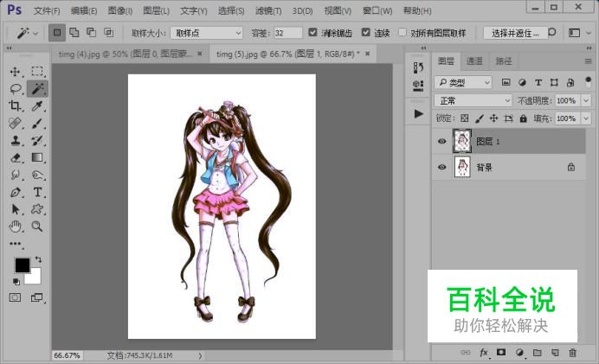Toggle lock position

[x=493, y=118]
